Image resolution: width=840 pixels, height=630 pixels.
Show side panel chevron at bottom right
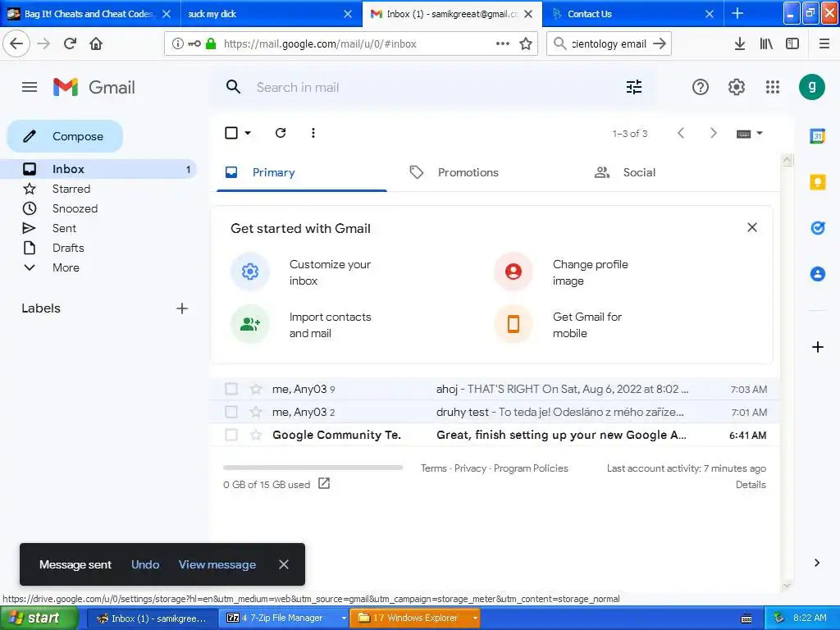(817, 563)
